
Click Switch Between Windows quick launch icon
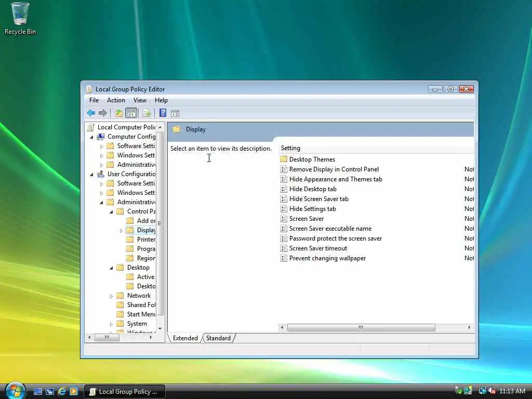(x=50, y=391)
